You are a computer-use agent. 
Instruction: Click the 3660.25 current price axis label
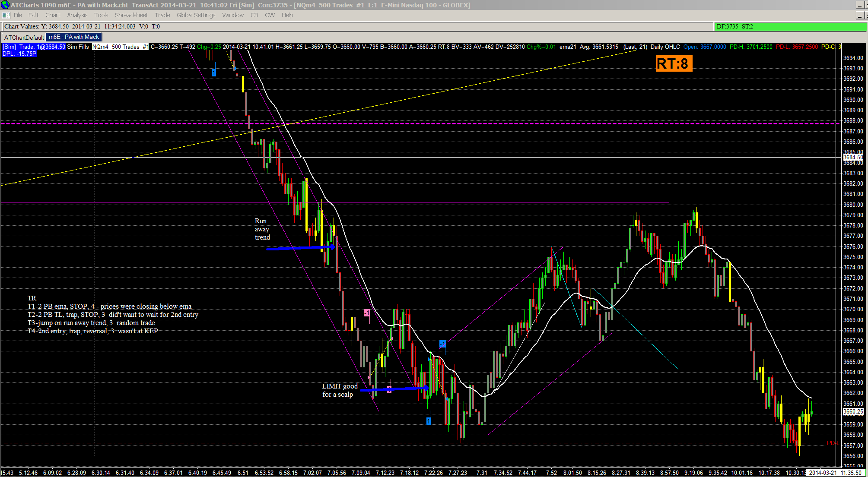(853, 412)
